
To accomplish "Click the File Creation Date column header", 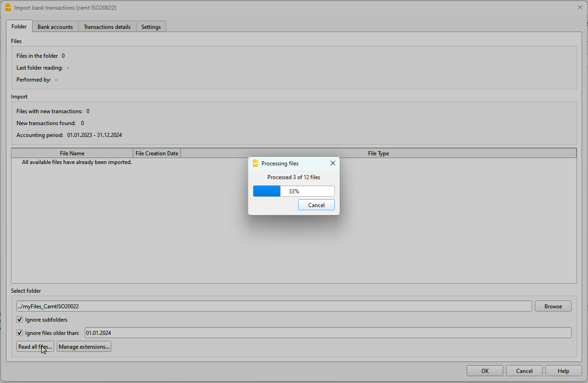I will pyautogui.click(x=157, y=153).
